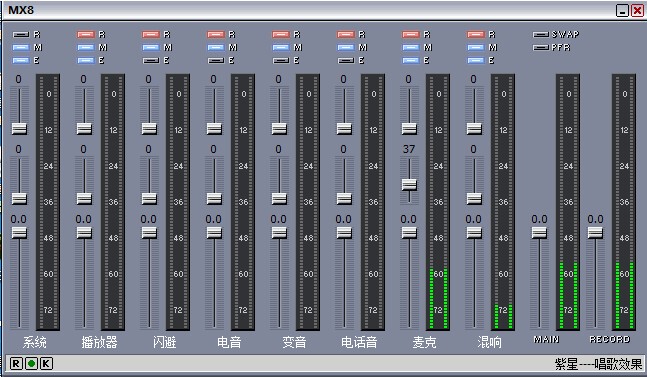
Task: Click the R icon in status bar
Action: 15,363
